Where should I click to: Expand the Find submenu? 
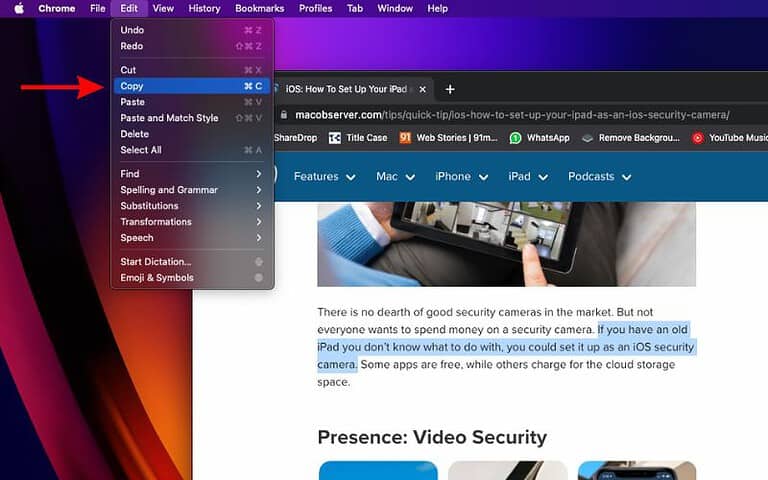click(190, 174)
